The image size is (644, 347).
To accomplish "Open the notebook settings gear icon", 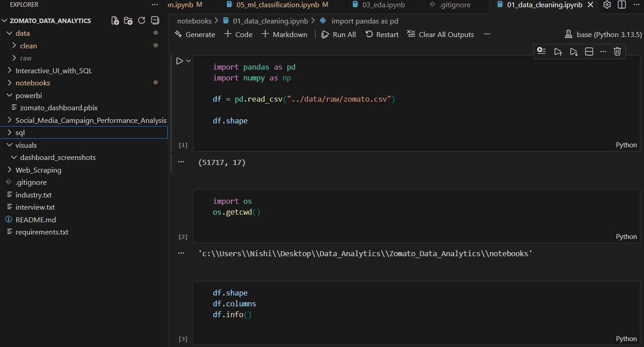I will pos(607,5).
